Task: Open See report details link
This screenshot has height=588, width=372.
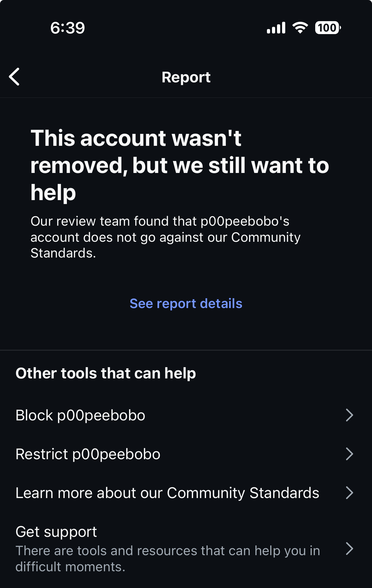Action: 186,303
